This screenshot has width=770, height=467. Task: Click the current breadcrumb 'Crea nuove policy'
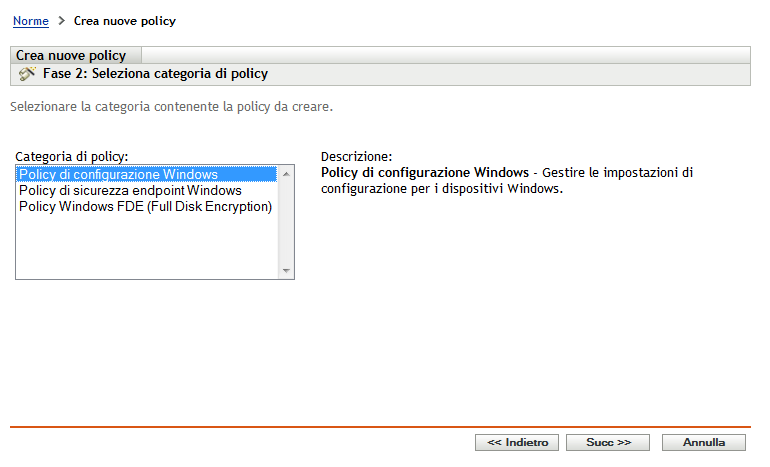tap(125, 20)
